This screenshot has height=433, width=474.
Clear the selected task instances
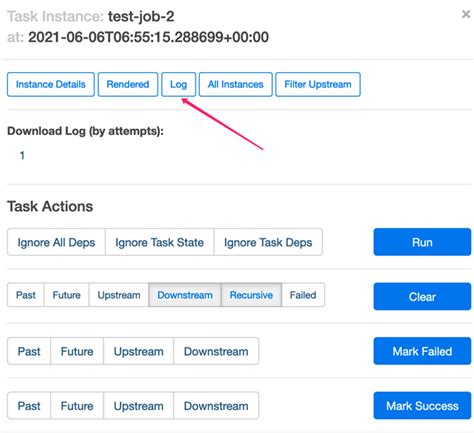tap(422, 296)
